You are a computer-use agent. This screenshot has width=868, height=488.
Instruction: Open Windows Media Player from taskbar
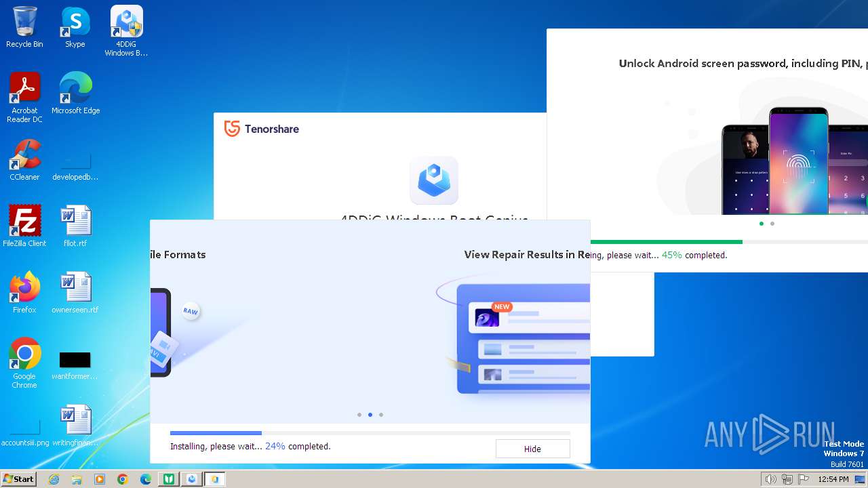pos(100,479)
